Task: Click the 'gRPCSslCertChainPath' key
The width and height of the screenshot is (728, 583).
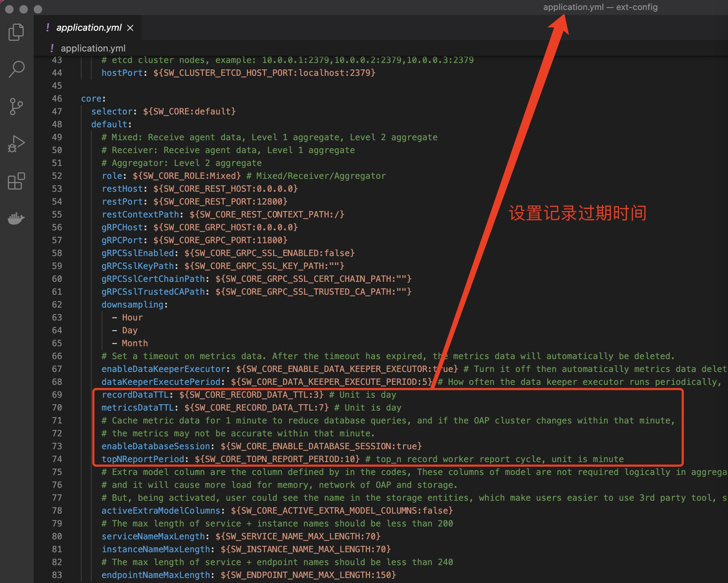Action: [x=153, y=279]
